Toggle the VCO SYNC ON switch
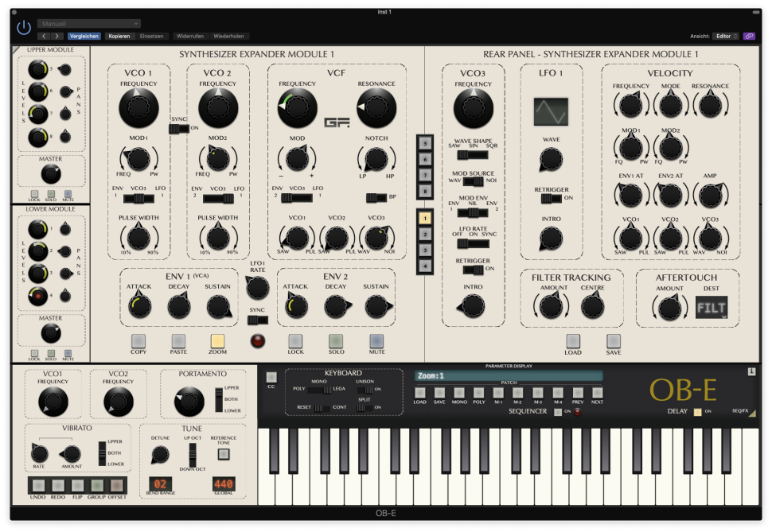 pos(179,129)
